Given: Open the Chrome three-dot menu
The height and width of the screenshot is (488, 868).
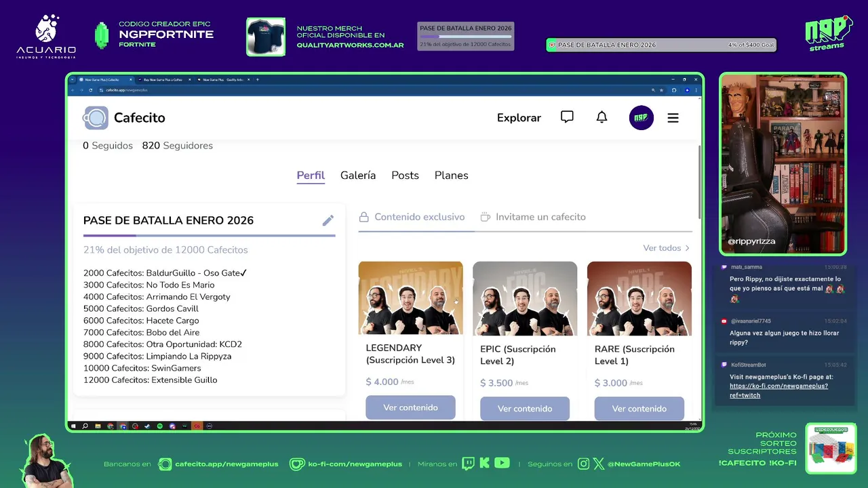Looking at the screenshot, I should pyautogui.click(x=696, y=90).
